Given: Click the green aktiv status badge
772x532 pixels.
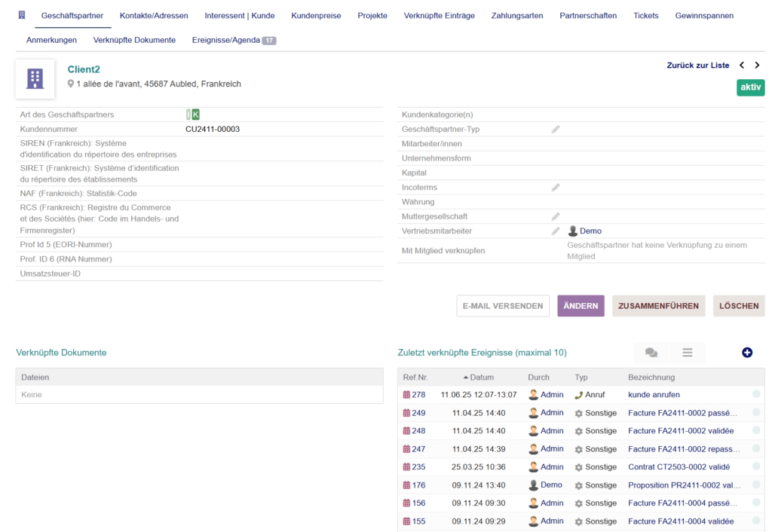Looking at the screenshot, I should (x=750, y=87).
